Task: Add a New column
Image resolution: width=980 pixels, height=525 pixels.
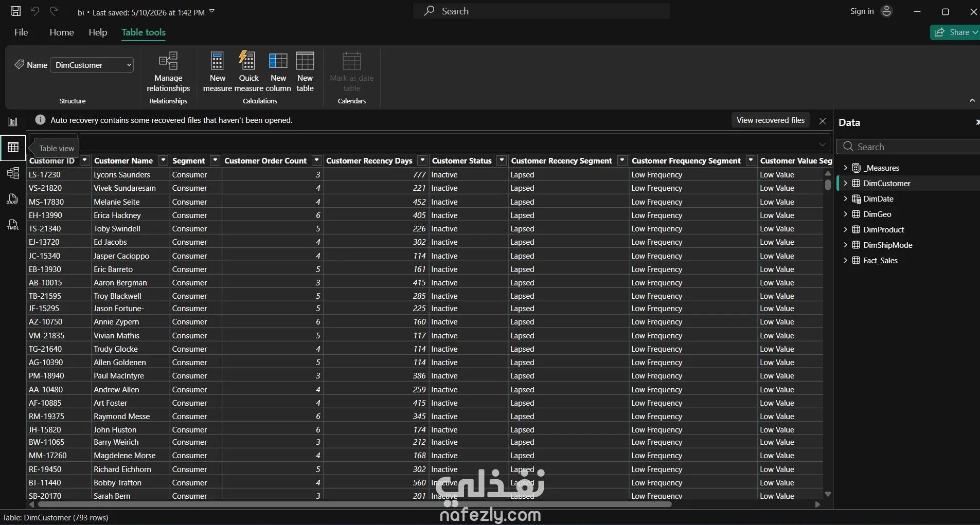Action: coord(278,72)
